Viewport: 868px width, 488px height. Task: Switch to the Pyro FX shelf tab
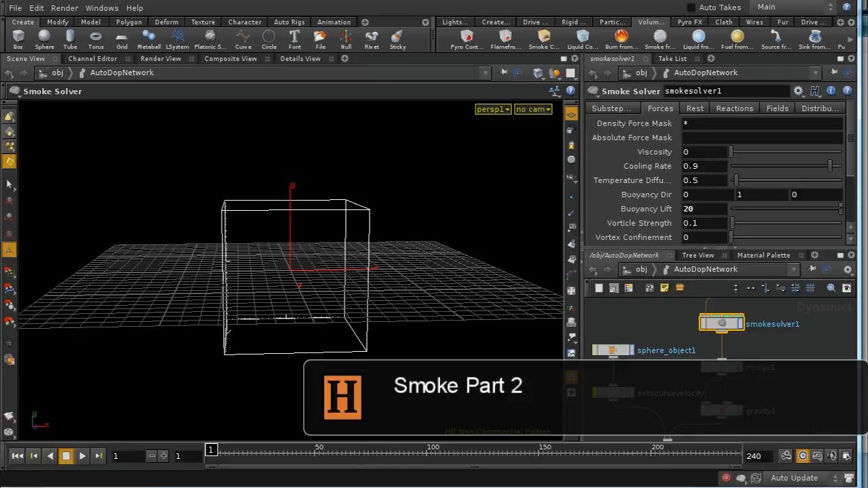pyautogui.click(x=689, y=22)
